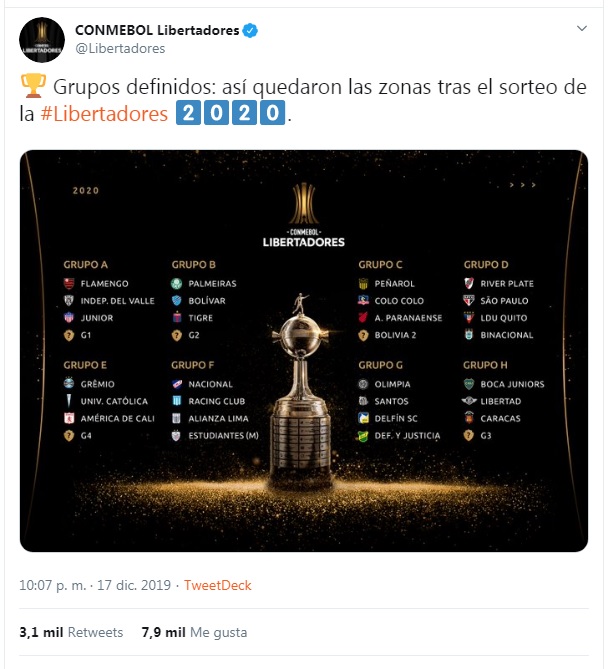Click the Boca Juniors crest in Grupo H
608x669 pixels.
470,384
